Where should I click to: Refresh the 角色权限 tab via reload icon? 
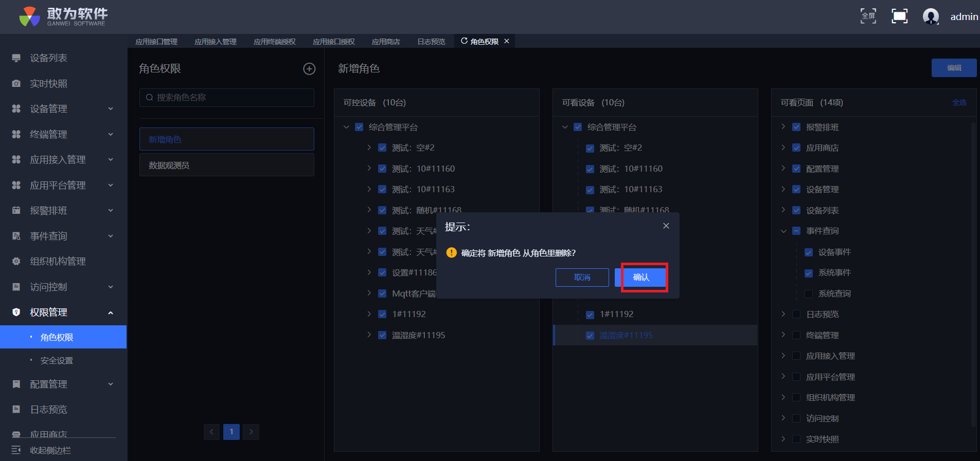tap(464, 41)
